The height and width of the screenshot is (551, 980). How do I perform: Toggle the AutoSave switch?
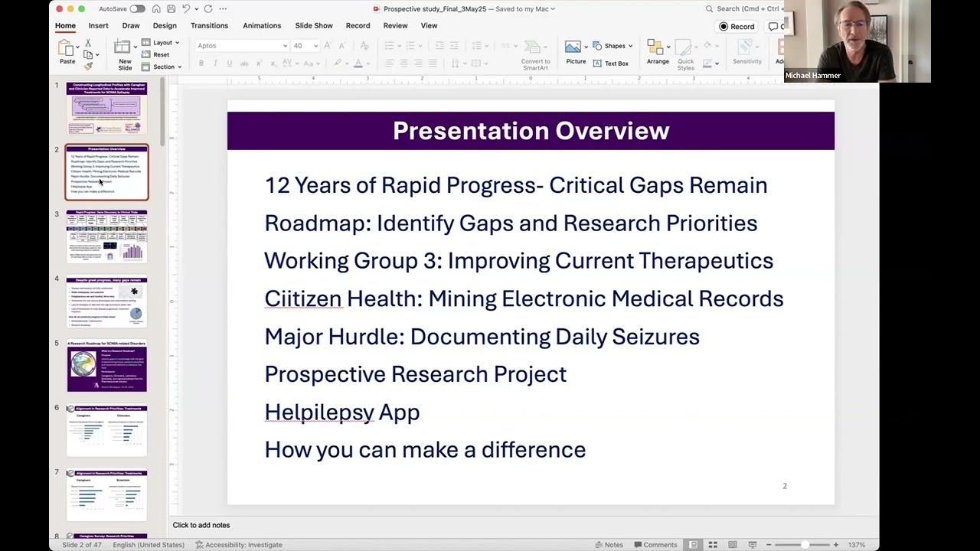137,9
